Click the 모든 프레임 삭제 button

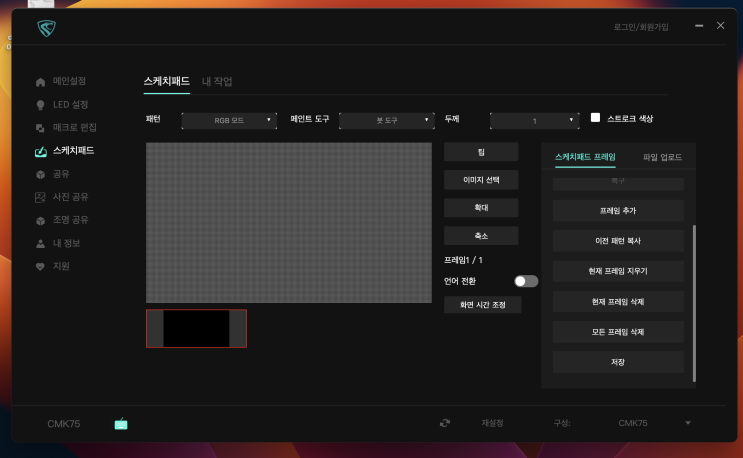(618, 332)
